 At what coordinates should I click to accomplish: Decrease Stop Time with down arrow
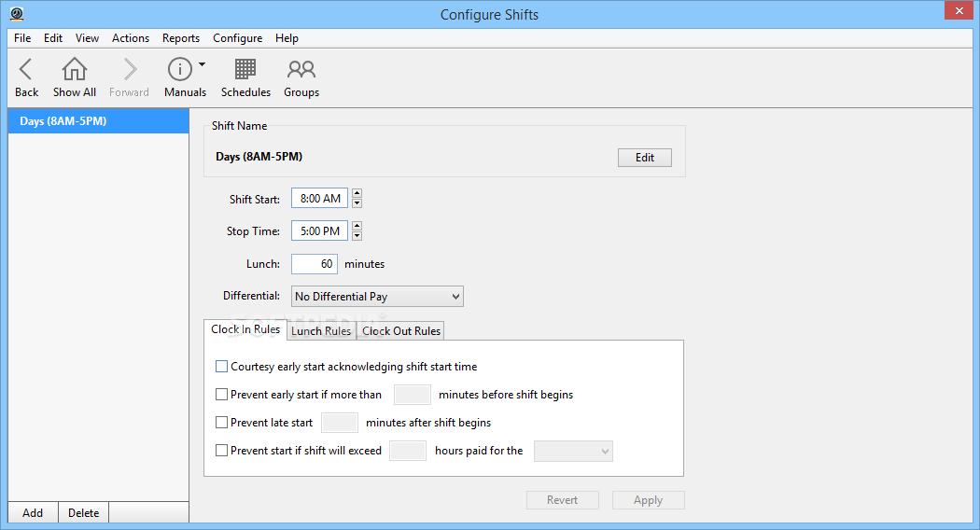(357, 235)
